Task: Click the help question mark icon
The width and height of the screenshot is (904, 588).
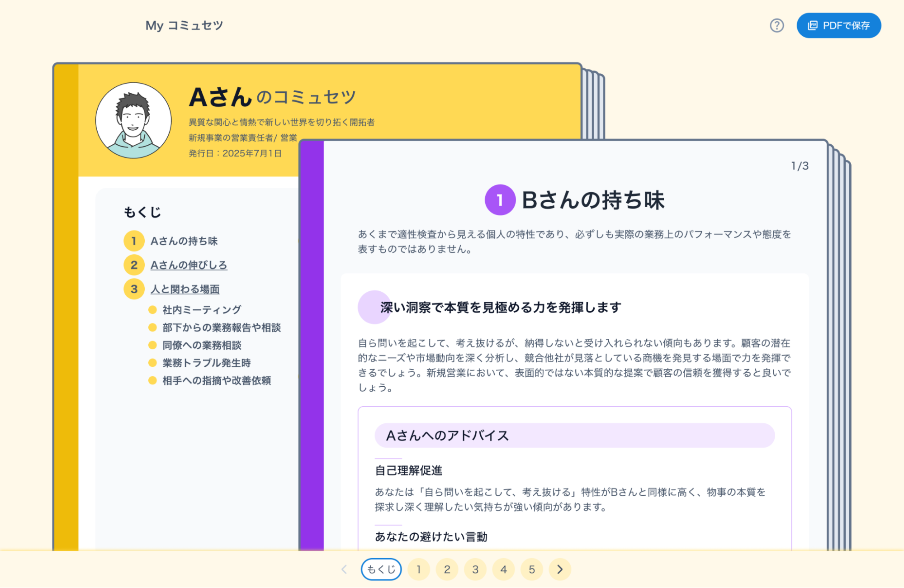Action: [x=776, y=26]
